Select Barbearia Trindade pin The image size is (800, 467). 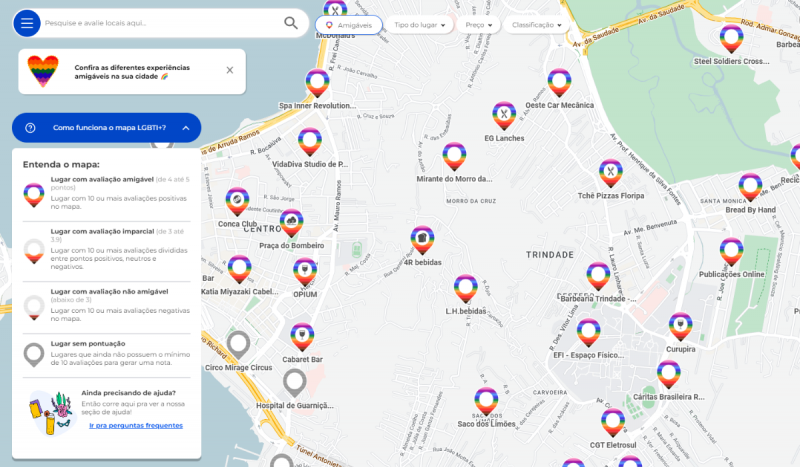pos(598,276)
